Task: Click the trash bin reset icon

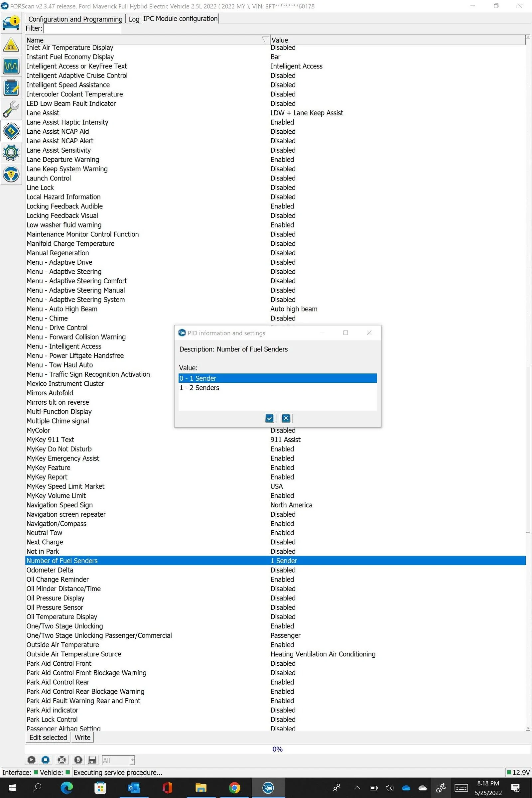Action: [78, 760]
